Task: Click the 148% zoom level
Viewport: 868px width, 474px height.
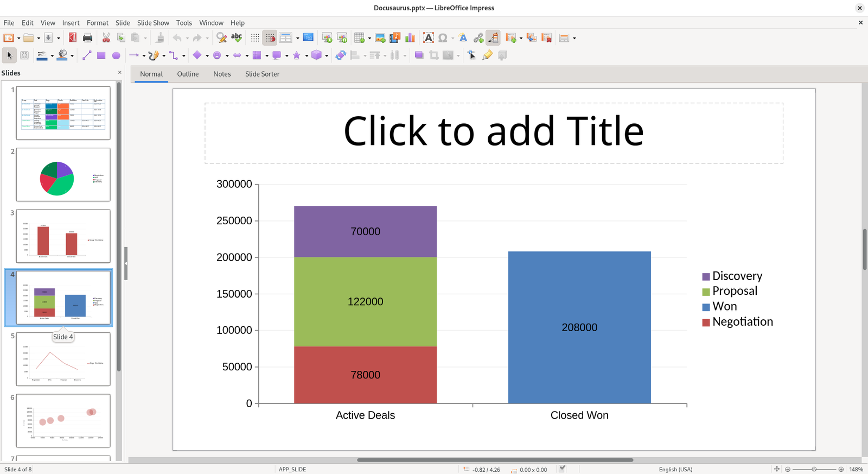Action: click(856, 469)
